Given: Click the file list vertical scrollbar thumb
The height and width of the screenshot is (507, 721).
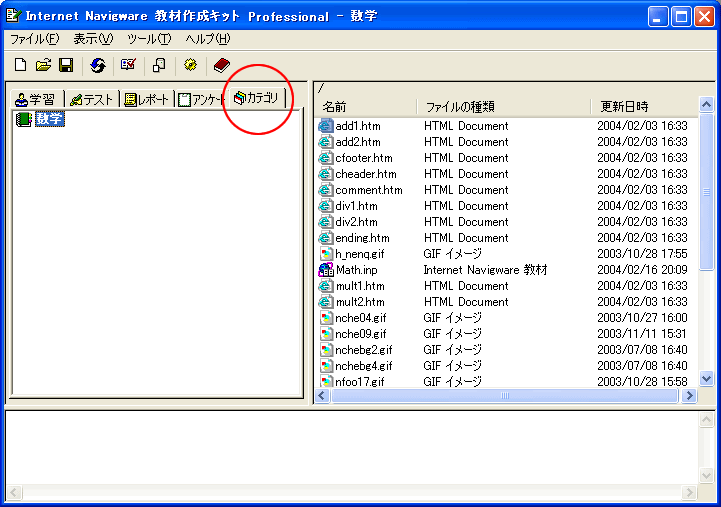Looking at the screenshot, I should click(706, 192).
